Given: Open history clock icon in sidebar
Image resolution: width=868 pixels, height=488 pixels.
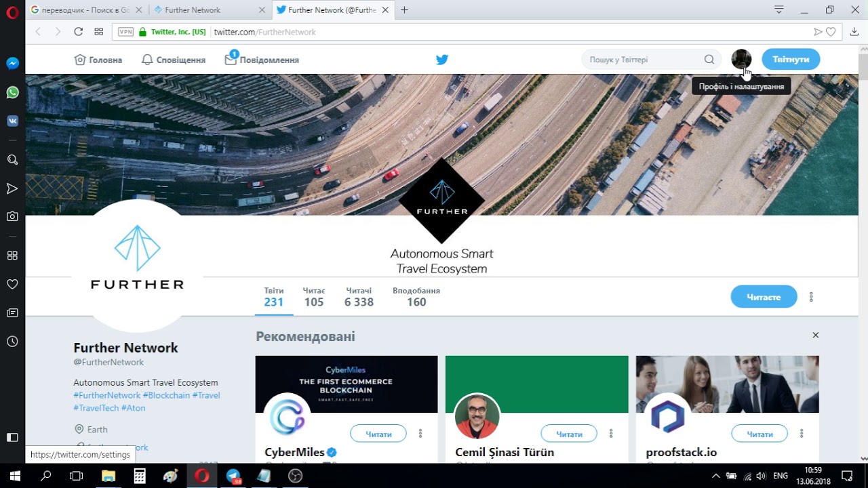Looking at the screenshot, I should click(12, 342).
